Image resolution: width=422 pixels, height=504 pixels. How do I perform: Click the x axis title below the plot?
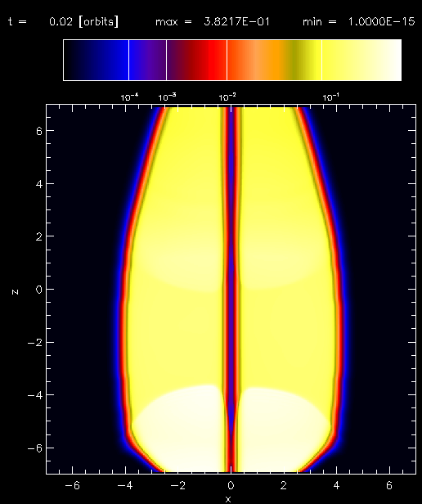click(228, 499)
